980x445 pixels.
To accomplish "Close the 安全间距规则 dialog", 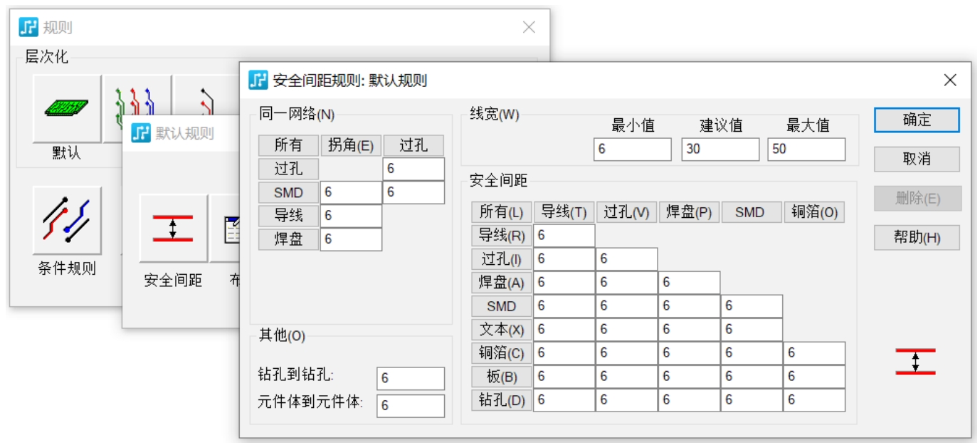I will (x=950, y=80).
